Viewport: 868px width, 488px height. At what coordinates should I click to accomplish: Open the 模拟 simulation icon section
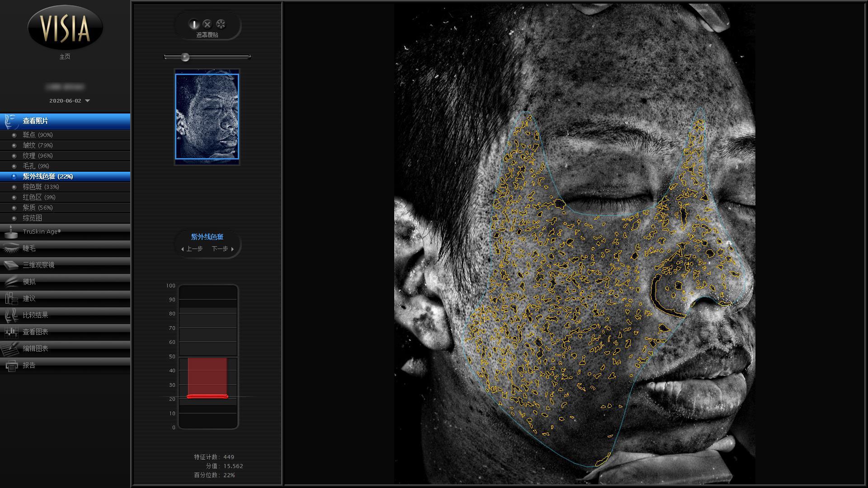[11, 282]
